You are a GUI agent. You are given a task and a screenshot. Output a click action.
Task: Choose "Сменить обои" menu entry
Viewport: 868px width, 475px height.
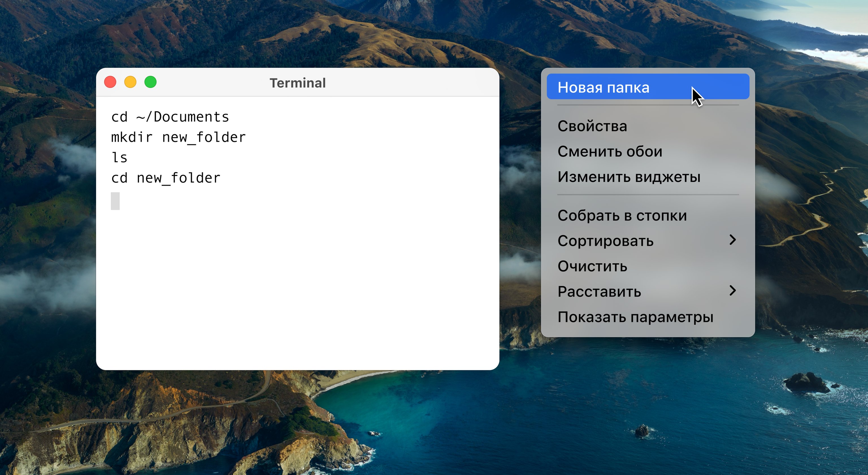[648, 151]
